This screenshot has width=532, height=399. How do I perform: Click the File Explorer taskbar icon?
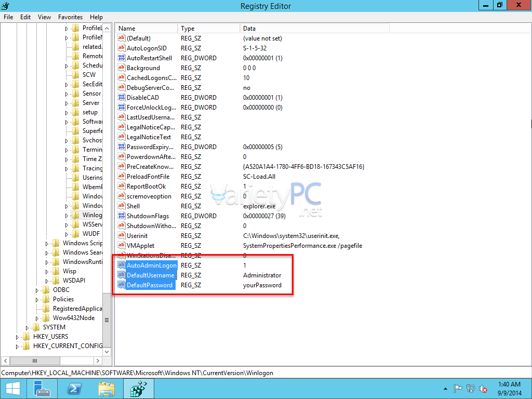[107, 388]
